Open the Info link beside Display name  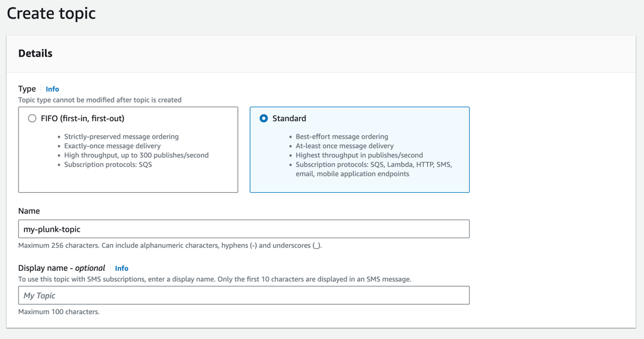121,269
